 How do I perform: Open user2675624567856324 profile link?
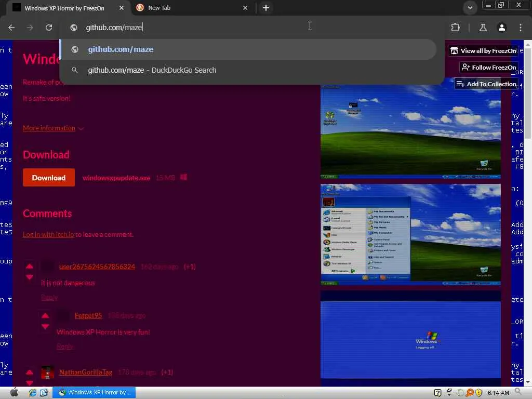coord(97,267)
